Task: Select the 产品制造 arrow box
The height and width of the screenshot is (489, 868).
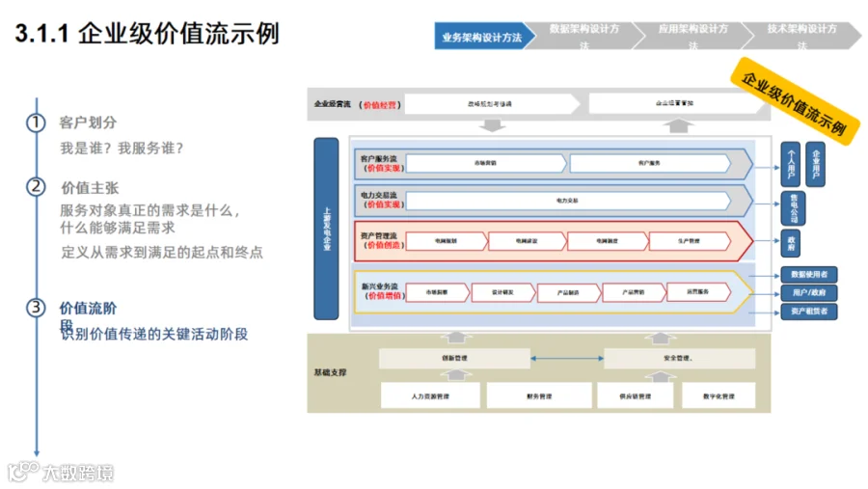Action: (568, 292)
